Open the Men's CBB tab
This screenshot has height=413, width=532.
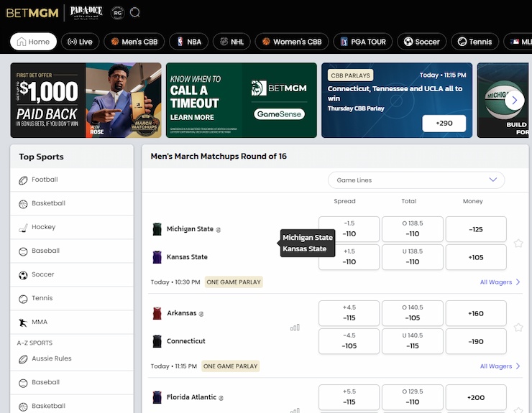coord(134,42)
